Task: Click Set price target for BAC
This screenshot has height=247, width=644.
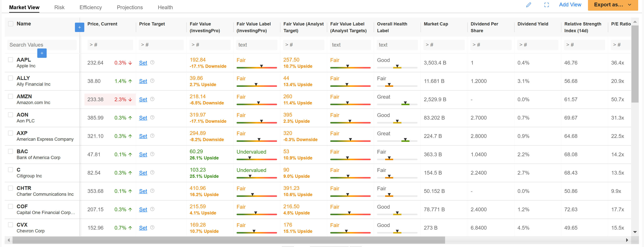Action: pos(143,155)
